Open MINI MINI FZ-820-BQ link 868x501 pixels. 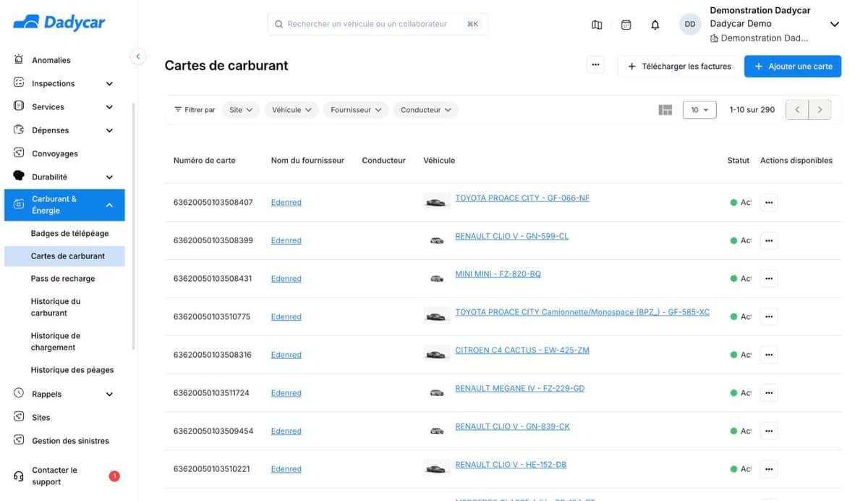click(498, 274)
